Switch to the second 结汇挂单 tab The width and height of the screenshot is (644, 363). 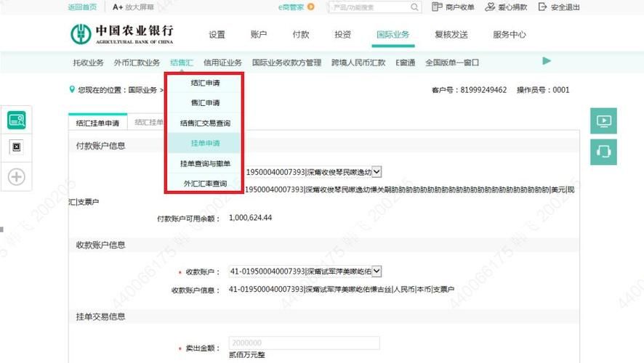pyautogui.click(x=148, y=122)
